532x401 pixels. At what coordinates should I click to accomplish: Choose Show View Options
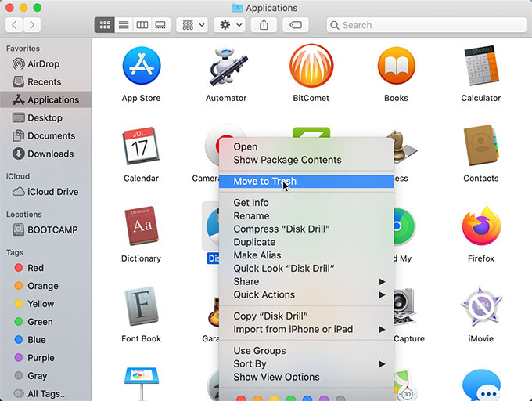(x=307, y=378)
